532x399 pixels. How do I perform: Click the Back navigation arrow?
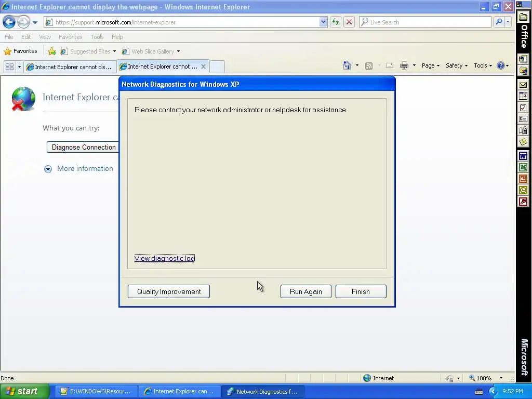(9, 22)
